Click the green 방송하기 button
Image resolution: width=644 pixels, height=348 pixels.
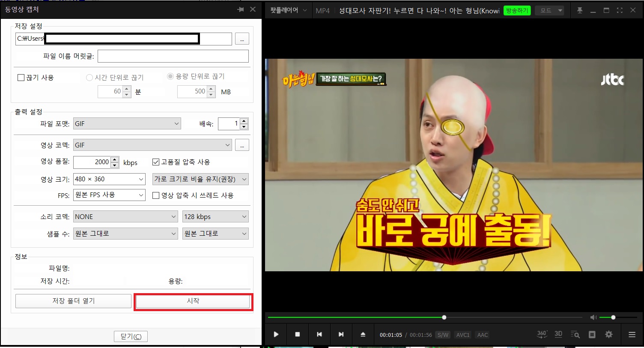point(517,11)
